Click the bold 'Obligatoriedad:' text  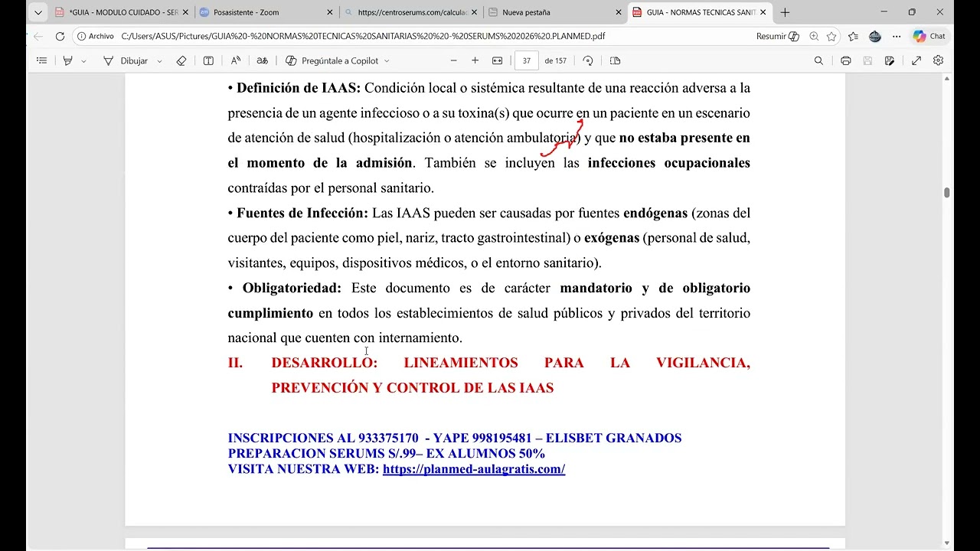pos(292,288)
